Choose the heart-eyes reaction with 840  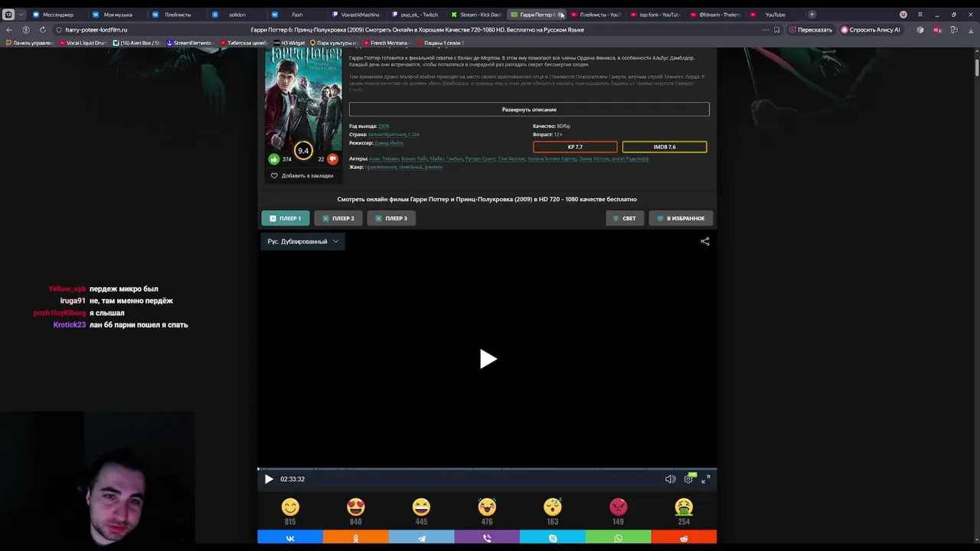coord(356,507)
